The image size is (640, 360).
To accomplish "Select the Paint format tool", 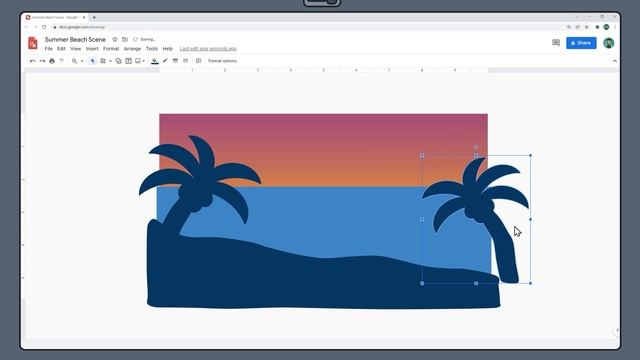I will pyautogui.click(x=62, y=61).
